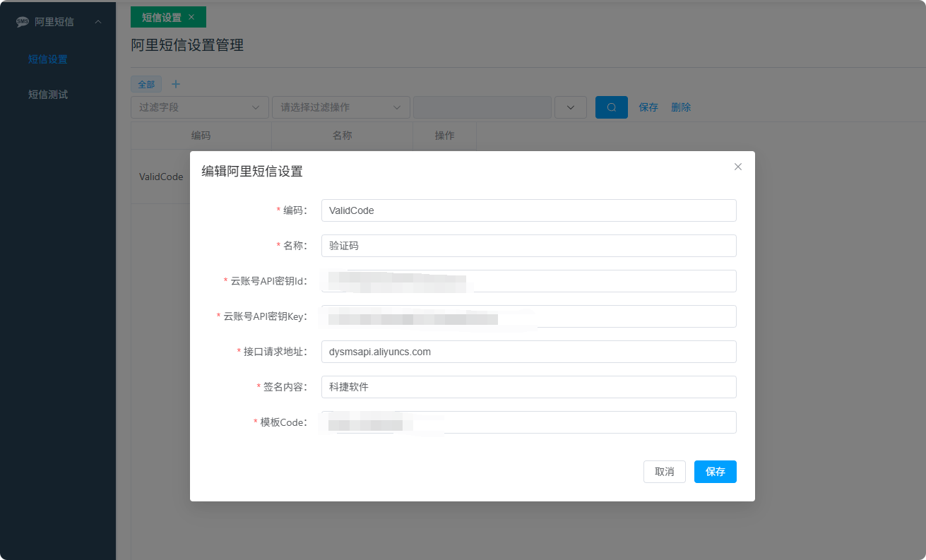Close the 短信设置 tab via X icon
The image size is (926, 560).
tap(191, 17)
